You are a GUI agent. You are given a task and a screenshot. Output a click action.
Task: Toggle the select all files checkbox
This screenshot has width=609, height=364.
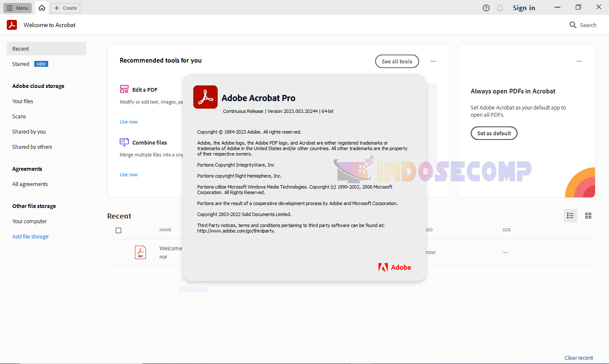[x=118, y=230]
